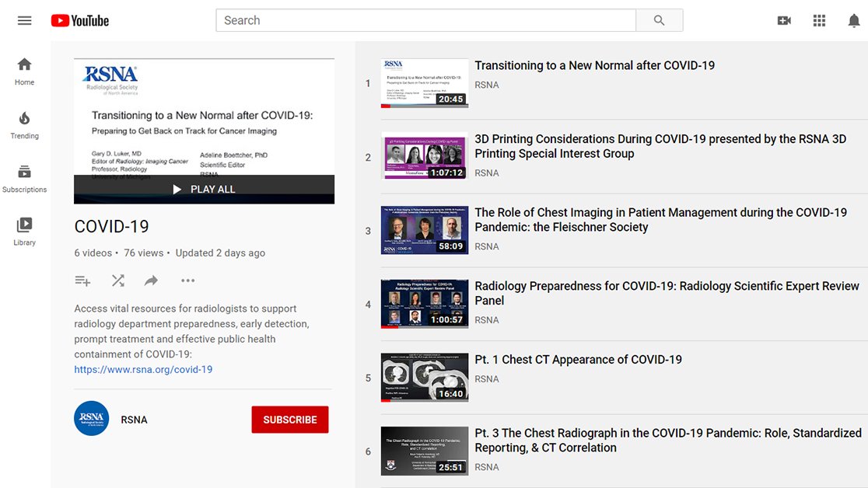868x488 pixels.
Task: Open Library in sidebar
Action: coord(24,232)
